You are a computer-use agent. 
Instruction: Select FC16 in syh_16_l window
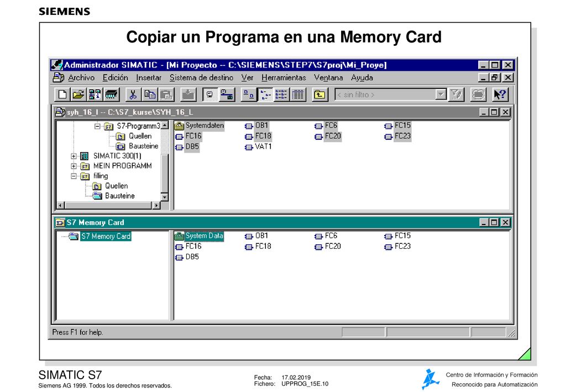pyautogui.click(x=188, y=136)
